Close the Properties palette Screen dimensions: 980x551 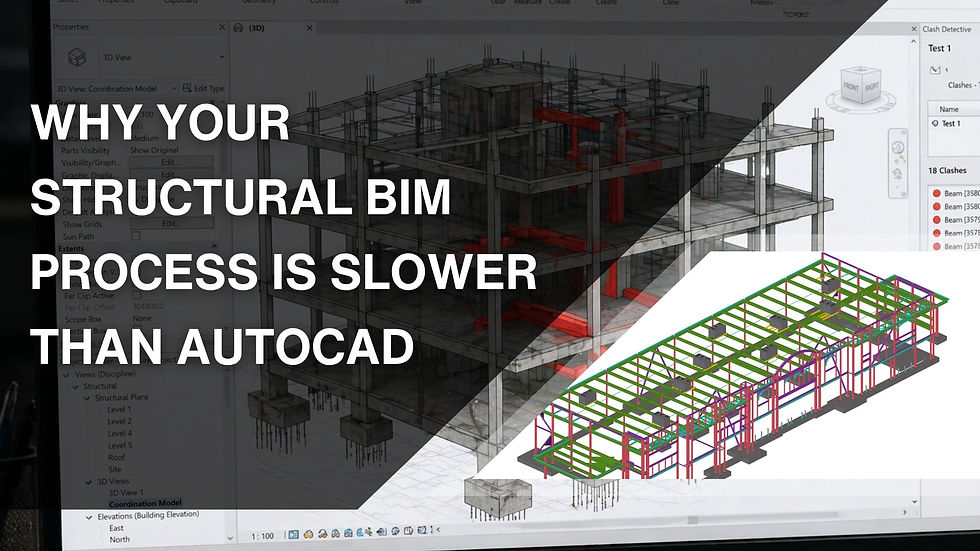click(x=222, y=27)
